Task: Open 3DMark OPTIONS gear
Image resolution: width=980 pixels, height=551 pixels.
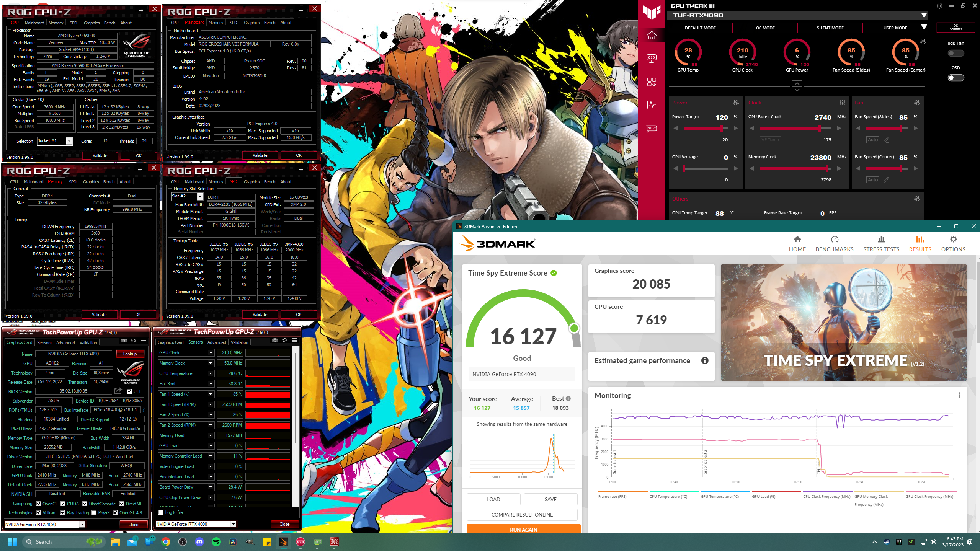Action: coord(953,244)
